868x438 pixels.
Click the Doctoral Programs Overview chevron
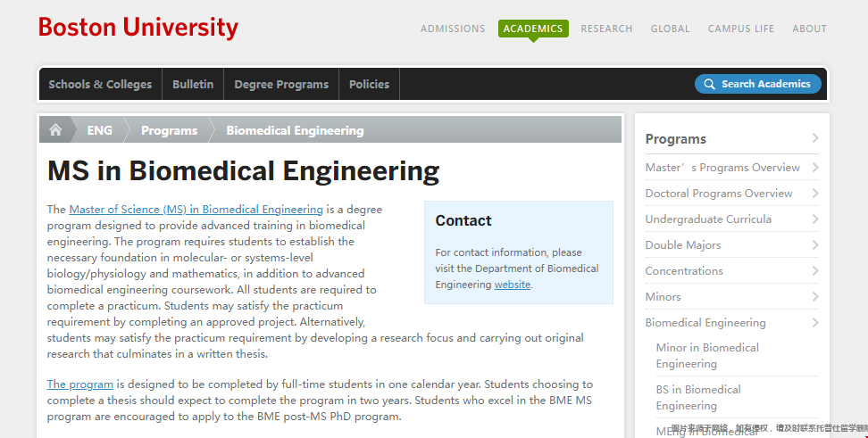tap(814, 193)
